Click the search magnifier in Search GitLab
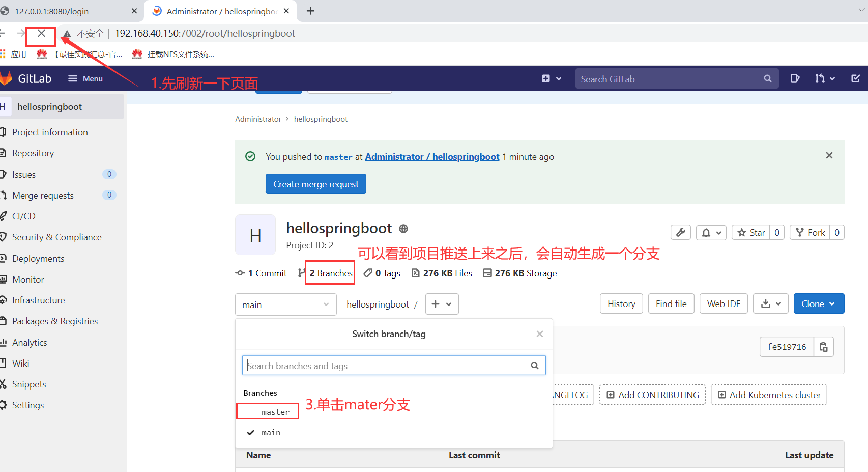 pyautogui.click(x=767, y=78)
